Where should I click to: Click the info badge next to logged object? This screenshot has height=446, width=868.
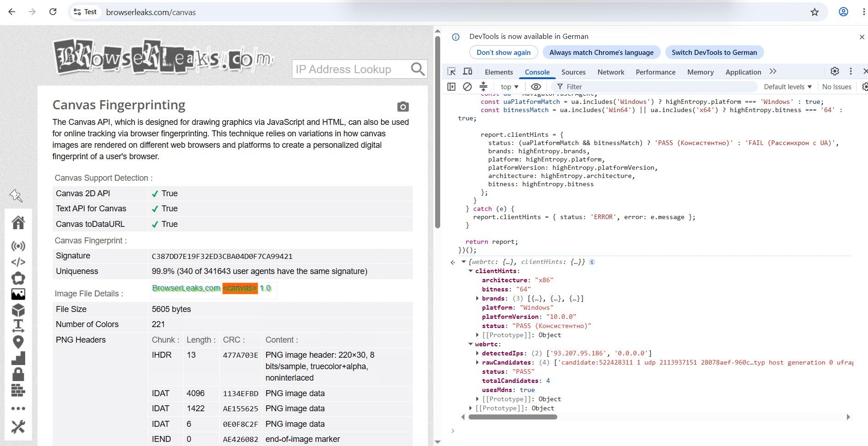(x=592, y=262)
